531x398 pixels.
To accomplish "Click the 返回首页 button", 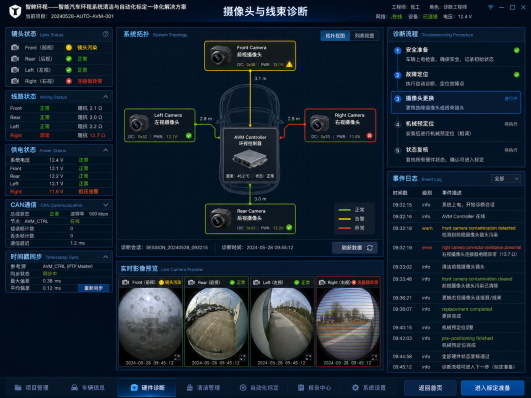I will coord(430,388).
